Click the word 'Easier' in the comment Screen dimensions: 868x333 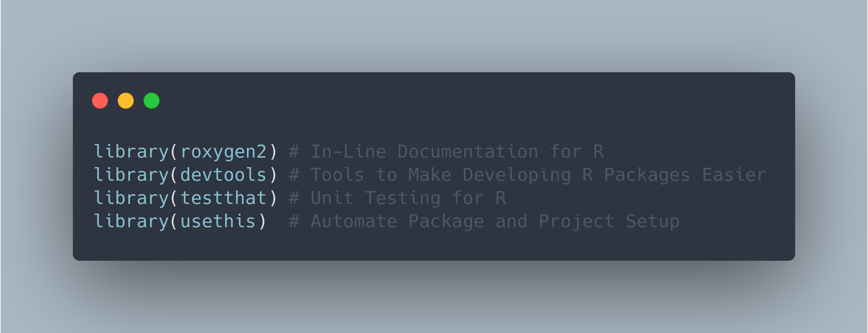point(734,175)
